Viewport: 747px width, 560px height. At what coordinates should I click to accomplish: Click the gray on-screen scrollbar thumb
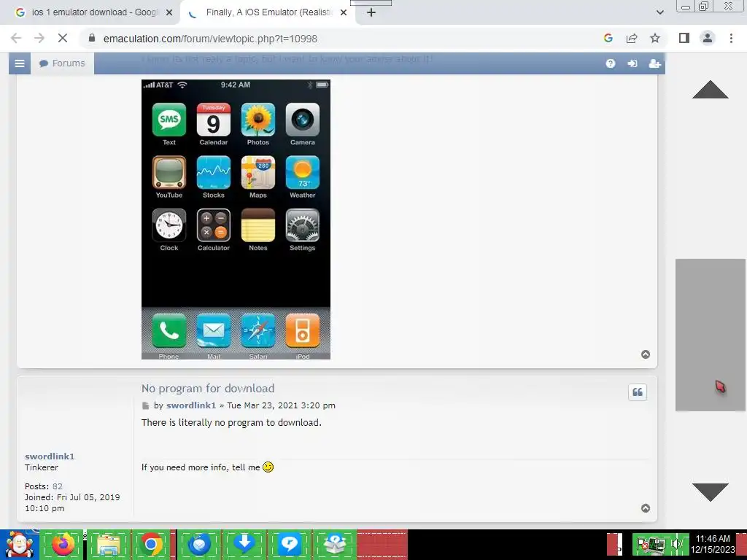[x=710, y=335]
